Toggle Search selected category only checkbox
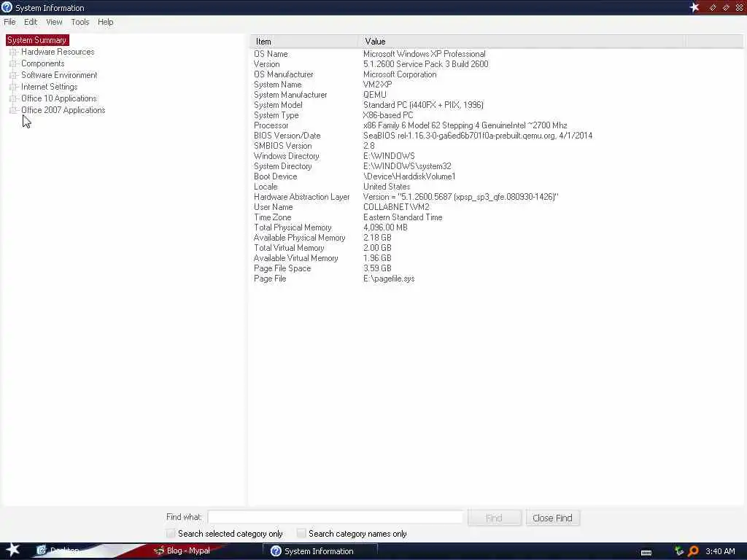747x560 pixels. point(171,533)
